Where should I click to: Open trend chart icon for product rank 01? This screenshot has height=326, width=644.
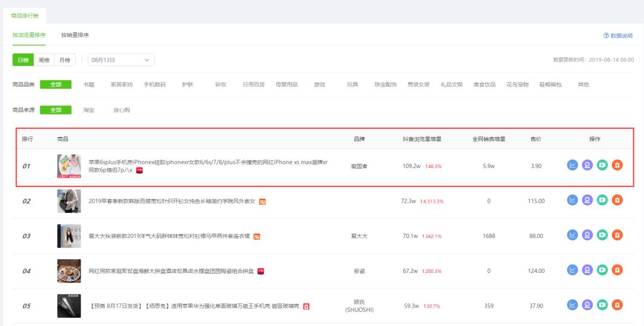pyautogui.click(x=572, y=165)
